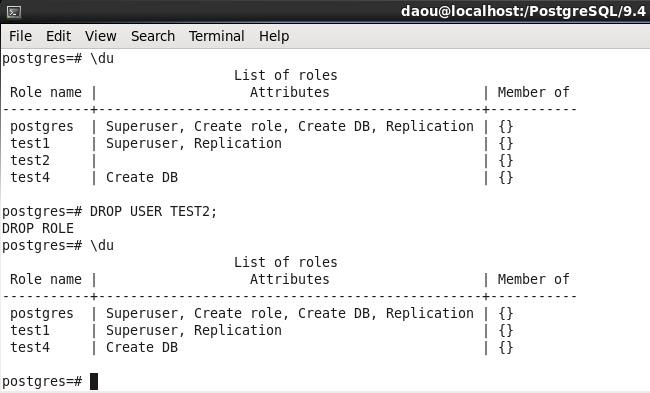The height and width of the screenshot is (393, 650).
Task: Open the Terminal menu
Action: coord(216,36)
